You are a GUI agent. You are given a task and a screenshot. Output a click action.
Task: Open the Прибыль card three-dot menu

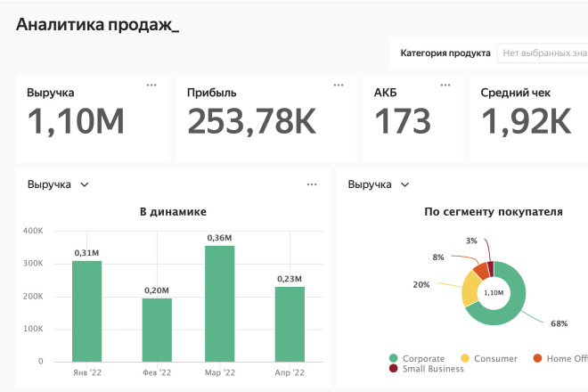coord(339,86)
